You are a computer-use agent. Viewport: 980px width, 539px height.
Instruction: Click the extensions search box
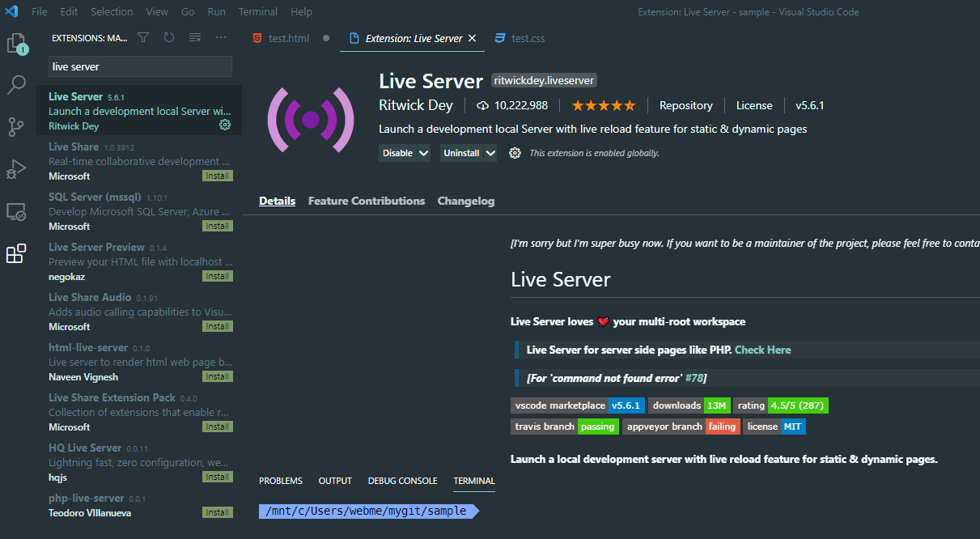click(141, 66)
